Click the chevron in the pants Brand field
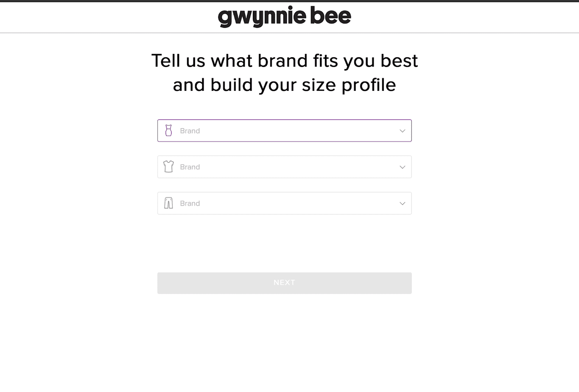The image size is (579, 392). tap(402, 203)
